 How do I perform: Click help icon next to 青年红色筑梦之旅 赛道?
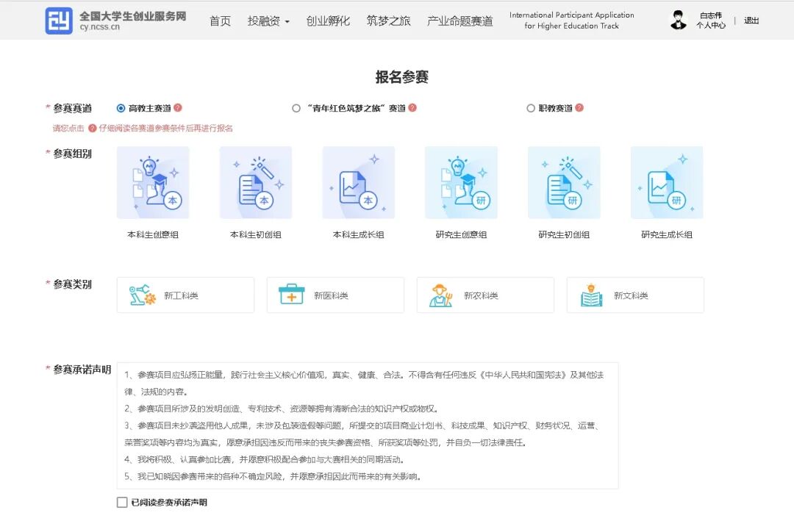click(412, 108)
